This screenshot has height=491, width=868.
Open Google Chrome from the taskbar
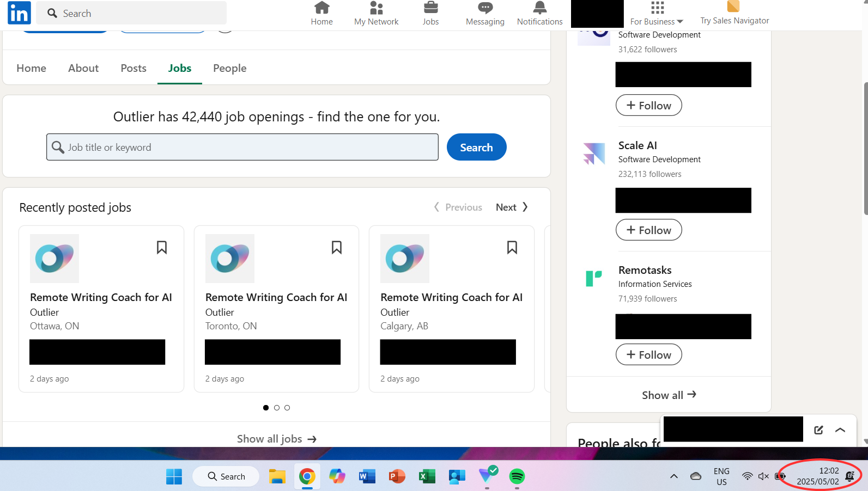point(307,476)
